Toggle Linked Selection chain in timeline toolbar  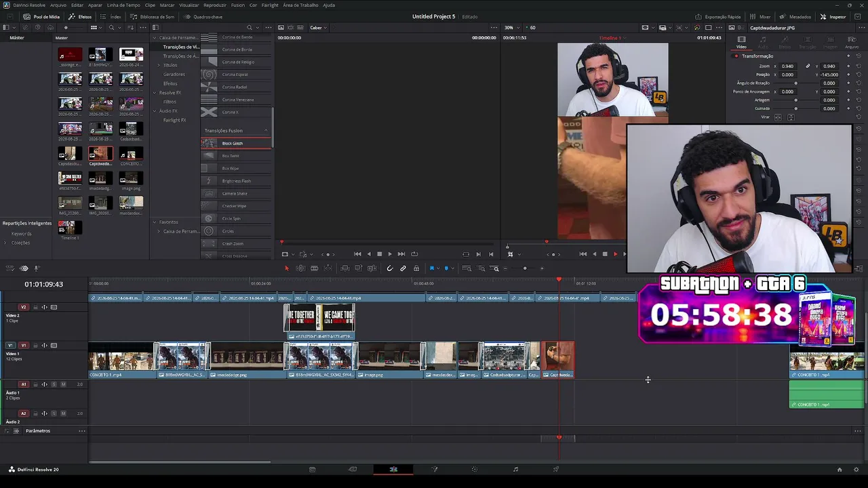click(403, 268)
